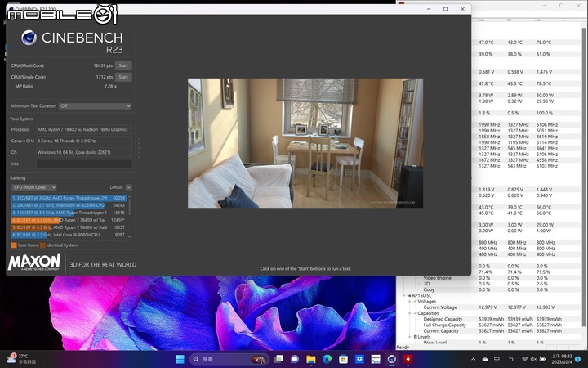Click the MAXON logo
Viewport: 588px width, 368px height.
point(34,262)
